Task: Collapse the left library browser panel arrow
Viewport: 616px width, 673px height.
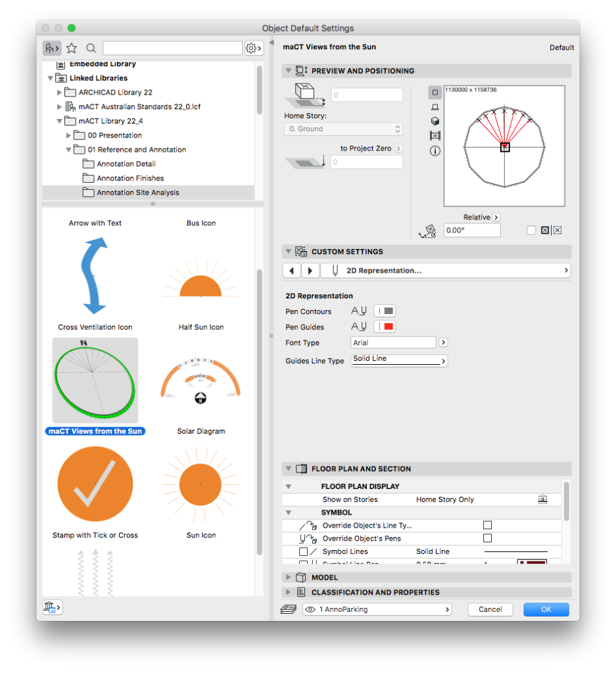Action: coord(272,43)
